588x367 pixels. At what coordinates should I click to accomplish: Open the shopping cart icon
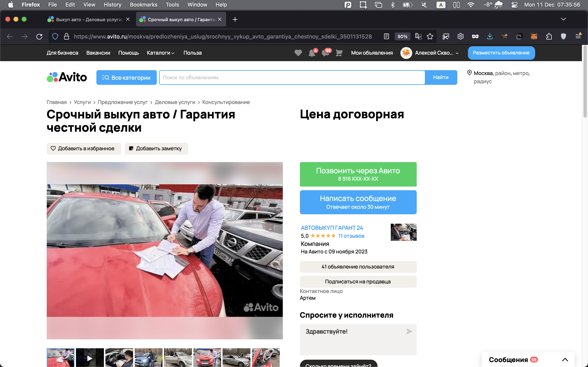click(339, 53)
